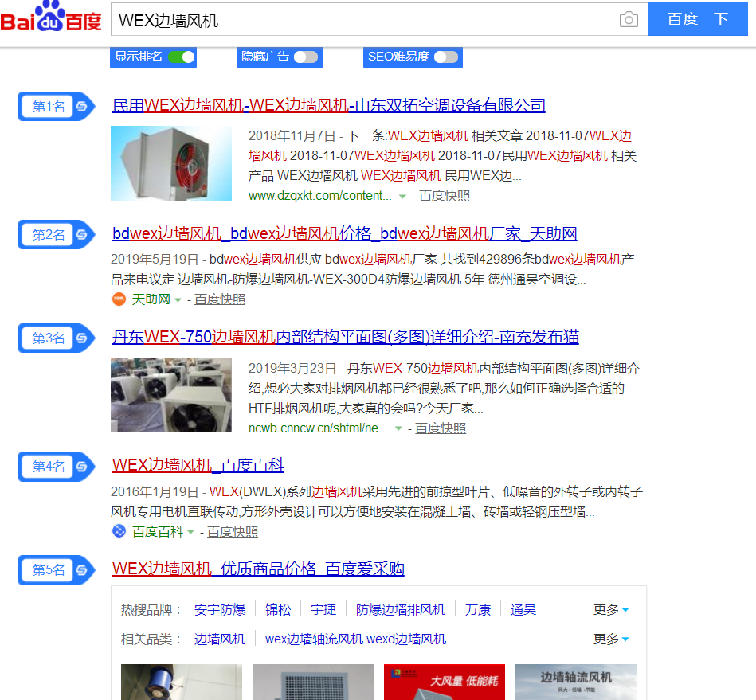
Task: Expand the dropdown arrow beside www.dzqxkt.com
Action: pyautogui.click(x=402, y=197)
